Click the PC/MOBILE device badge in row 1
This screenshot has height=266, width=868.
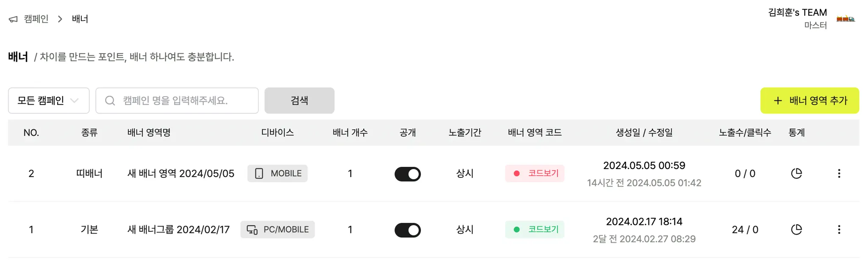[278, 230]
